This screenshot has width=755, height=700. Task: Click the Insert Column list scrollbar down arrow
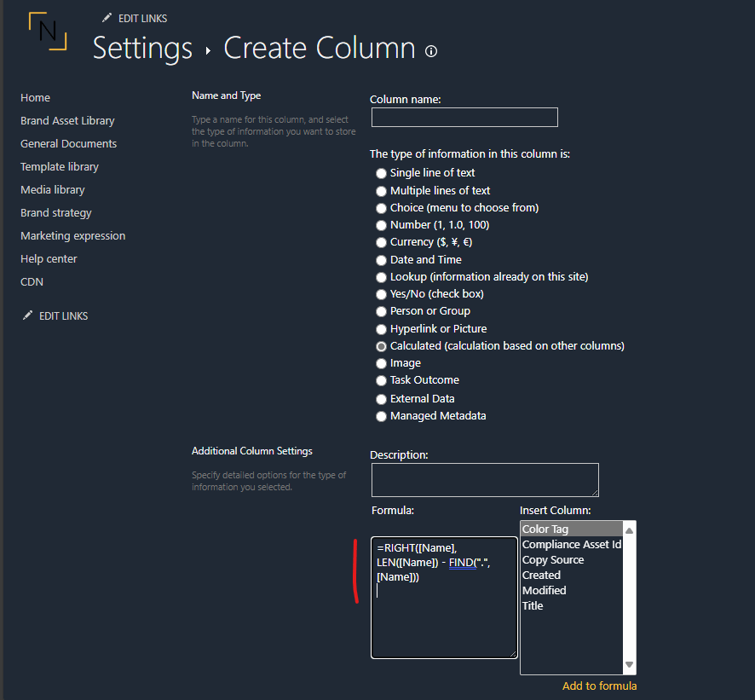tap(629, 666)
